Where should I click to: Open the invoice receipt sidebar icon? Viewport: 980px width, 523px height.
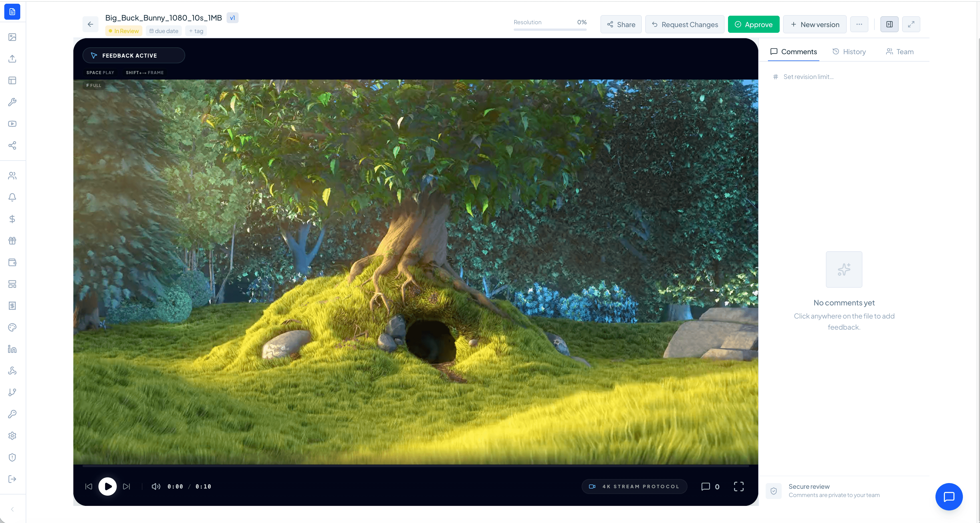[x=12, y=306]
